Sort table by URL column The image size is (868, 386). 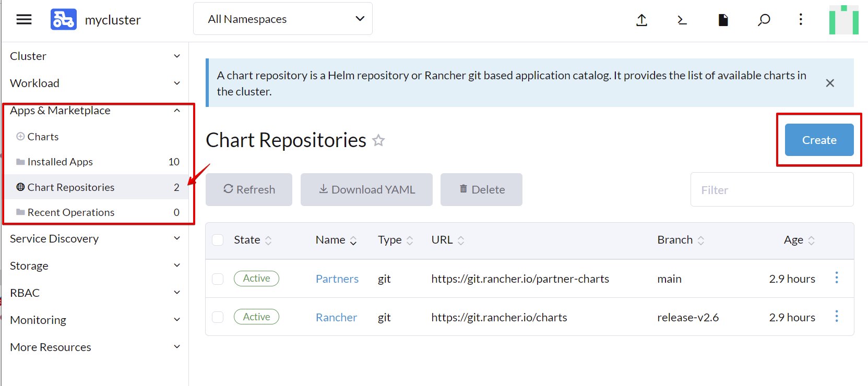click(448, 240)
